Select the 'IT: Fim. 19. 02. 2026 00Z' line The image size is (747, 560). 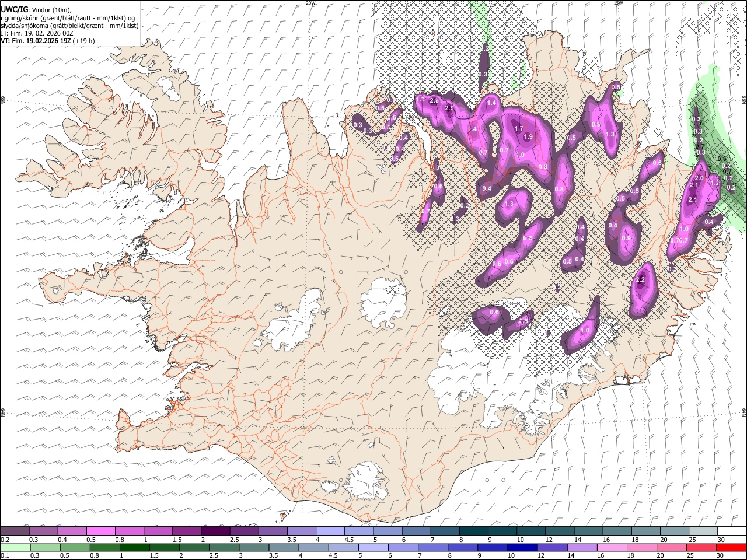pos(37,33)
